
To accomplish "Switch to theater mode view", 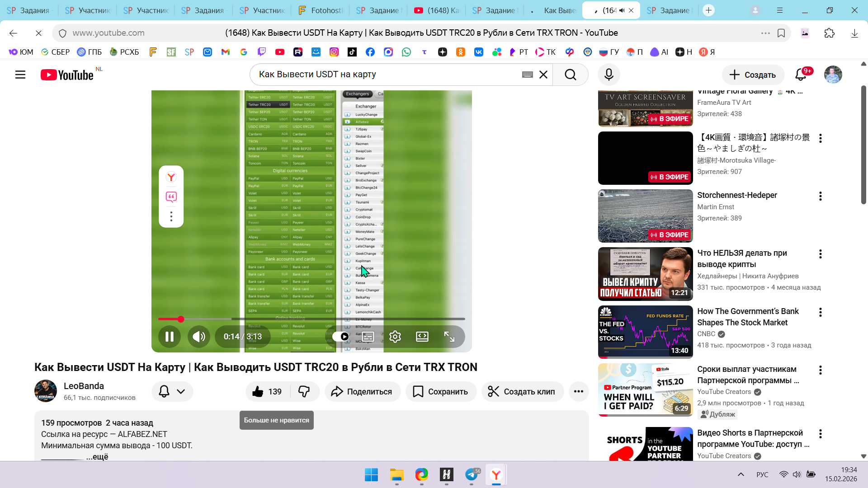I will 422,337.
